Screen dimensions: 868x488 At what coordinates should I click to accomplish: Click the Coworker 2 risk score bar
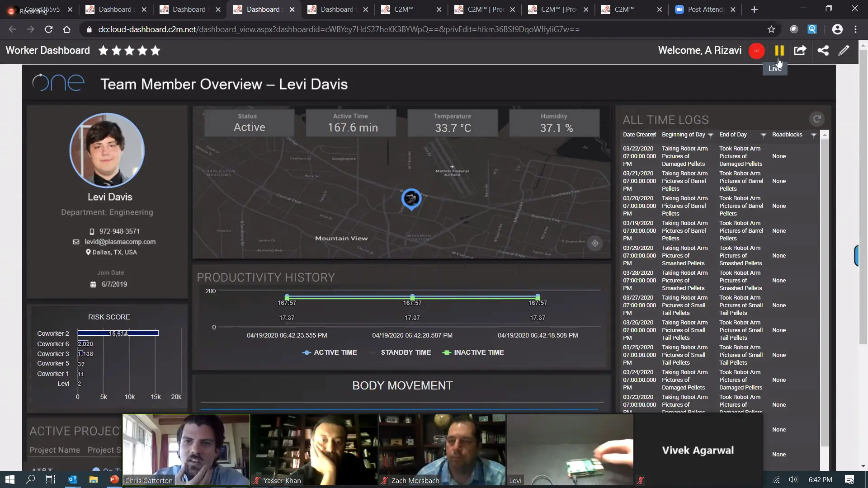click(118, 333)
